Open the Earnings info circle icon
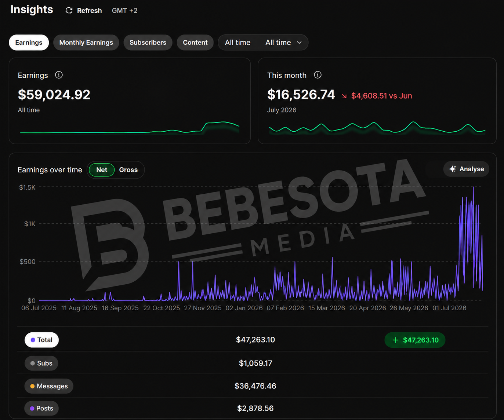 point(59,75)
